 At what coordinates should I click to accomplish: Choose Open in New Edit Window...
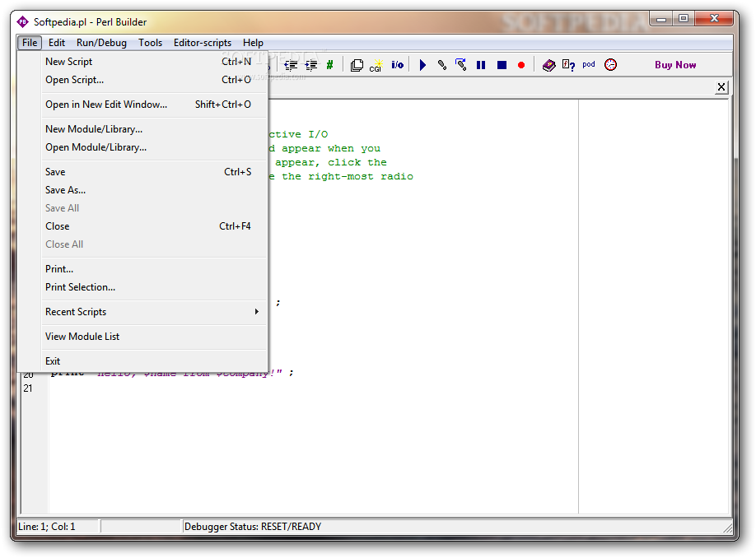(154, 105)
